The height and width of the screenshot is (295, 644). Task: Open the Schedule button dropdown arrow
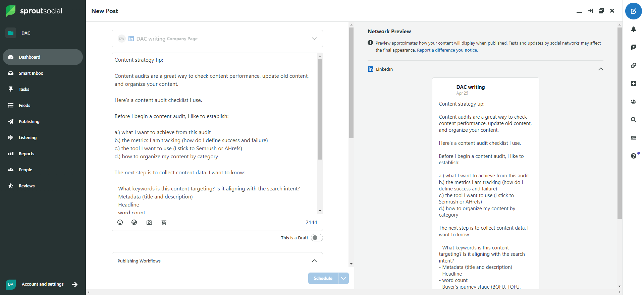tap(343, 278)
